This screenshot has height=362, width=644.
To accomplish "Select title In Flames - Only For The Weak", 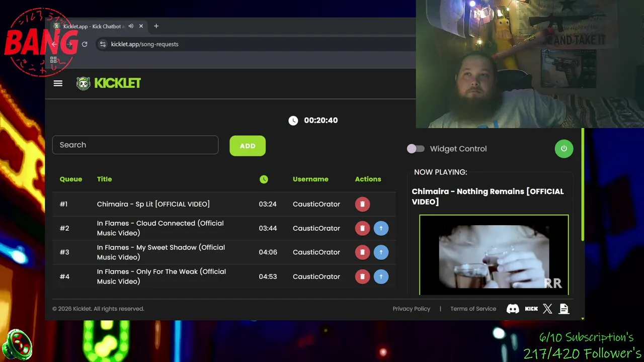I will pyautogui.click(x=162, y=277).
